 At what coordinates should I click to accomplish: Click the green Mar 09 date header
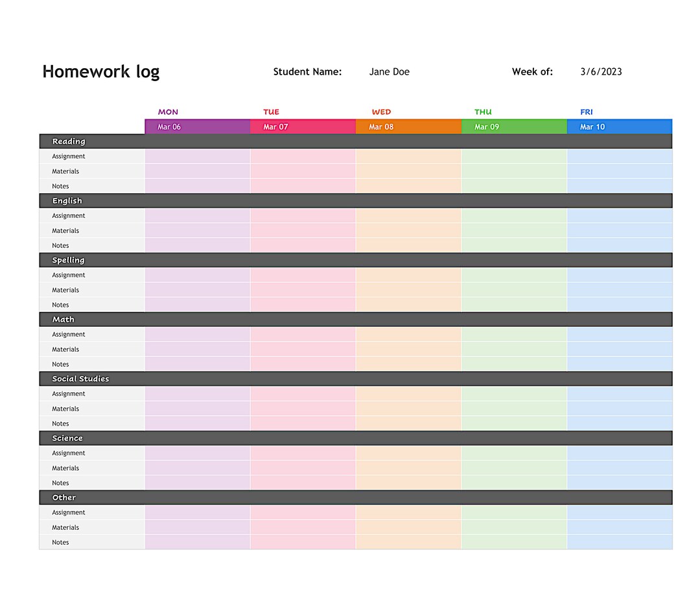487,126
